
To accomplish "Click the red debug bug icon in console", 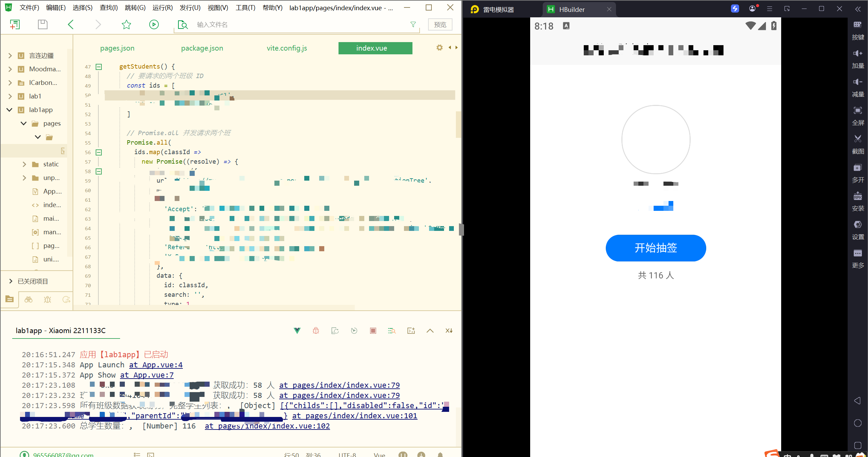I will (316, 331).
